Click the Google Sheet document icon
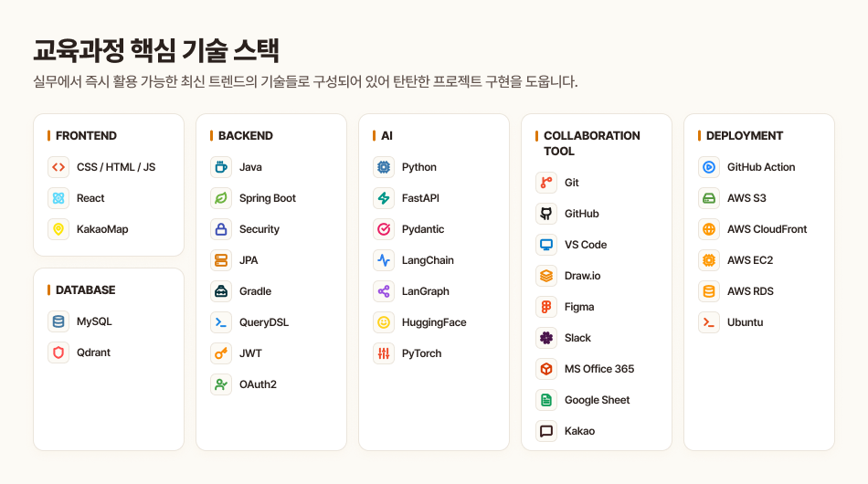This screenshot has height=484, width=868. pos(546,400)
